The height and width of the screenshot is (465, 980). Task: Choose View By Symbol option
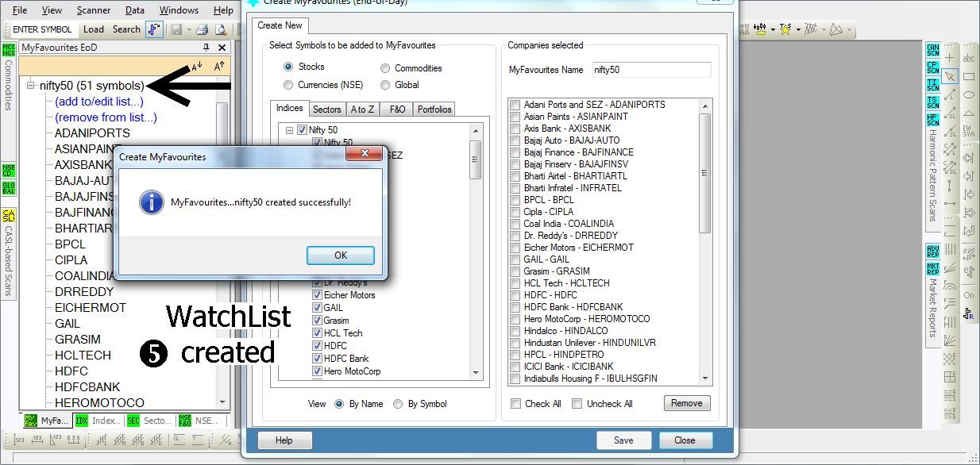(398, 404)
